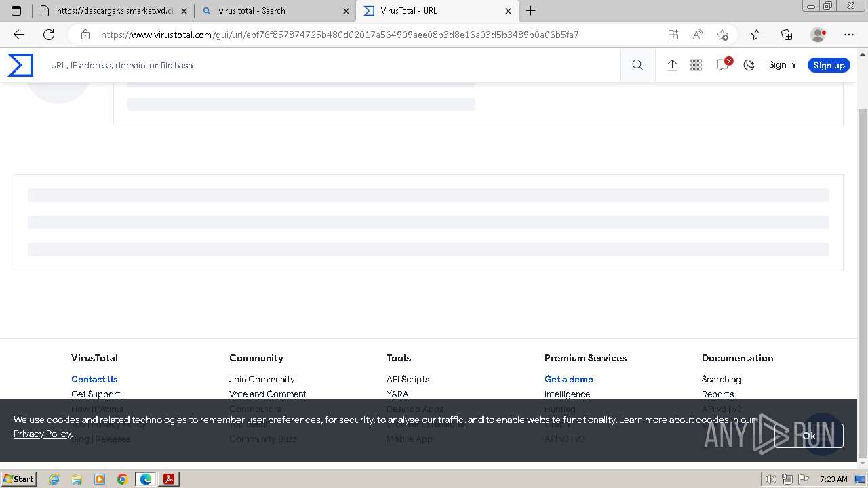Click the upload file icon
868x488 pixels.
coord(672,65)
